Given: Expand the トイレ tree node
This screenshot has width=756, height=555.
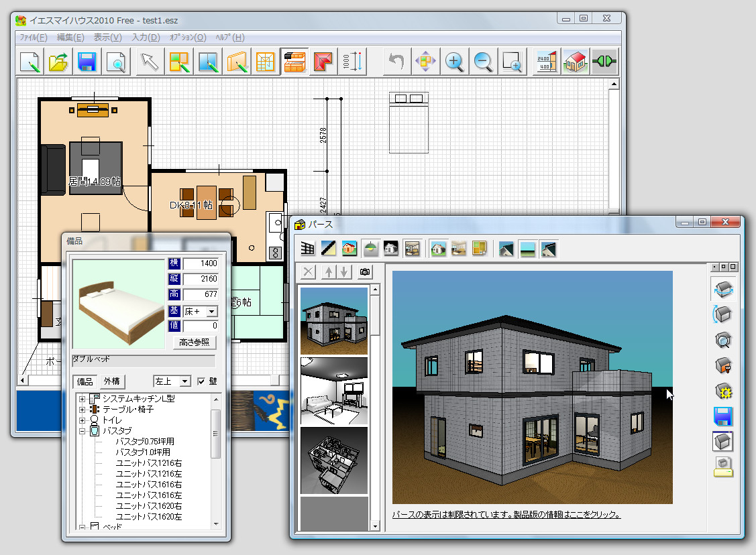Looking at the screenshot, I should 82,420.
